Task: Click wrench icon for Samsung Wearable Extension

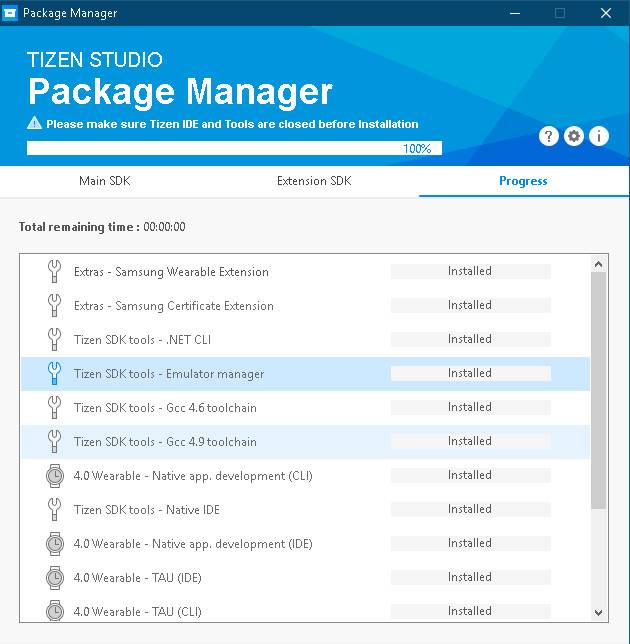Action: coord(54,271)
